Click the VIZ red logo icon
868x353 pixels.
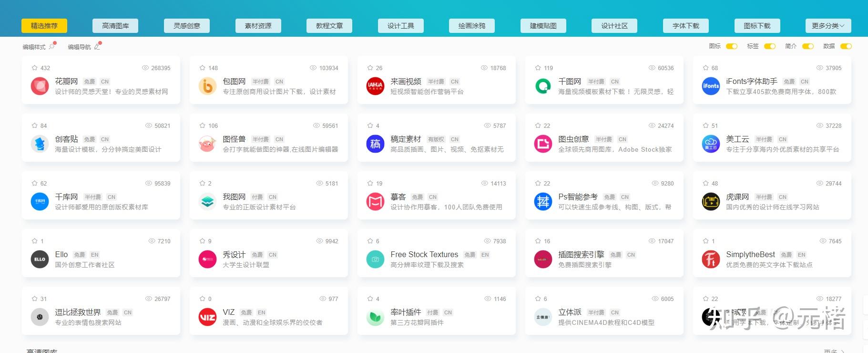click(207, 317)
